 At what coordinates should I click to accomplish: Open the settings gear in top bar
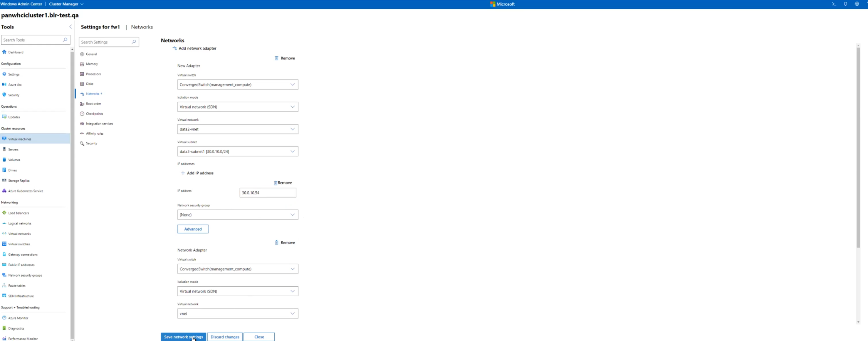[857, 4]
